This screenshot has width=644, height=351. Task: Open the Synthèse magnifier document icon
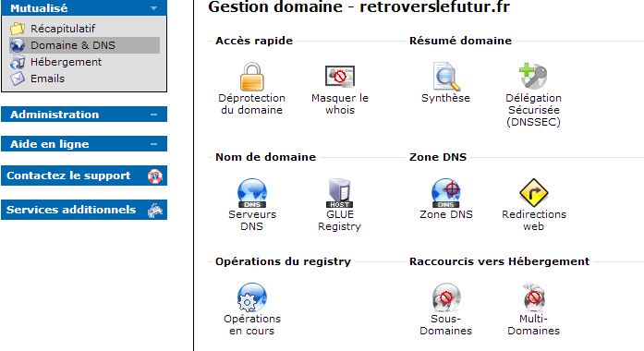coord(445,77)
